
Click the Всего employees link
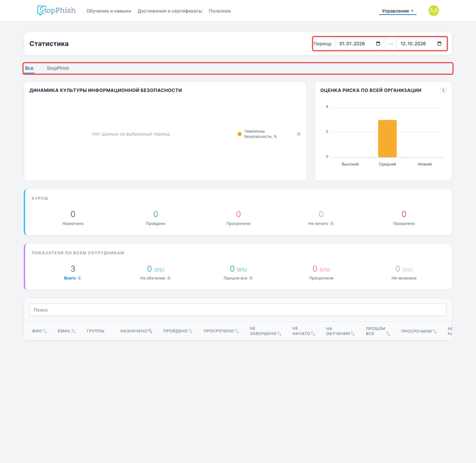(70, 278)
